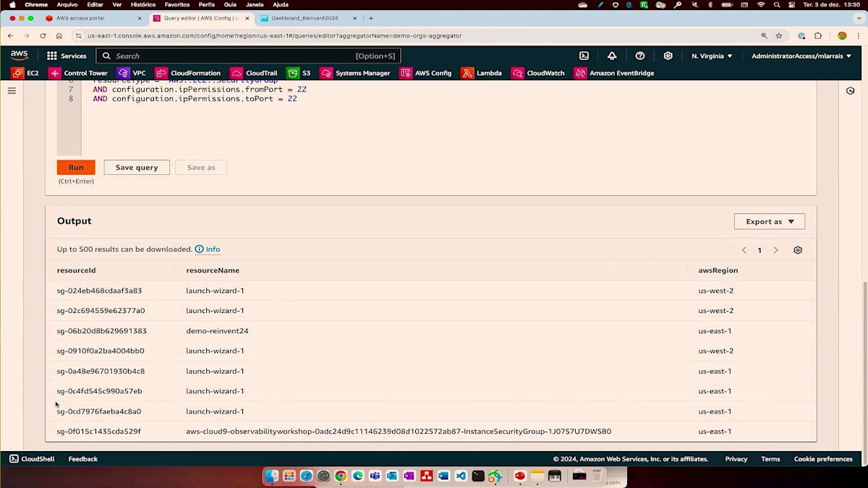Open the Arquivo menu
The image size is (868, 488).
pos(67,4)
